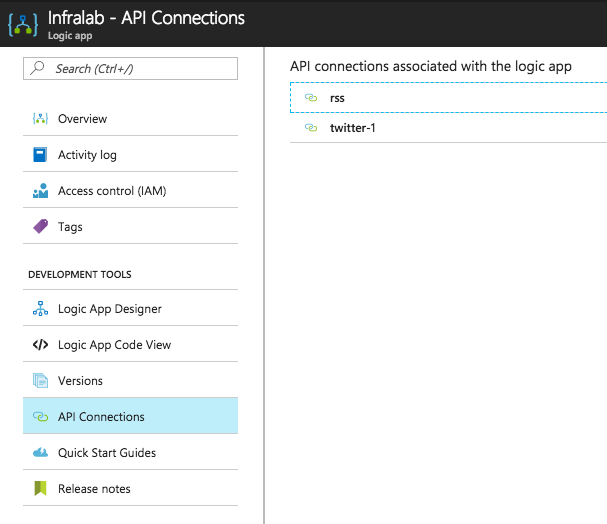Click the Code View brackets icon

[40, 344]
